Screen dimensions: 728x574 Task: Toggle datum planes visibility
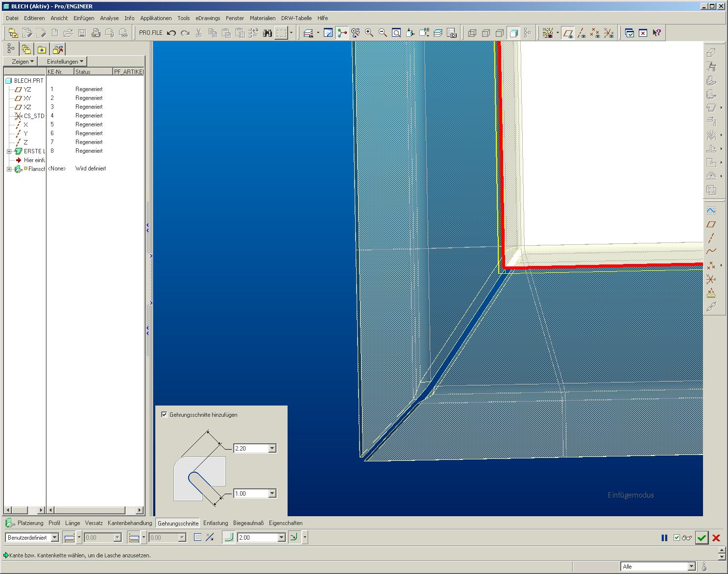click(568, 33)
